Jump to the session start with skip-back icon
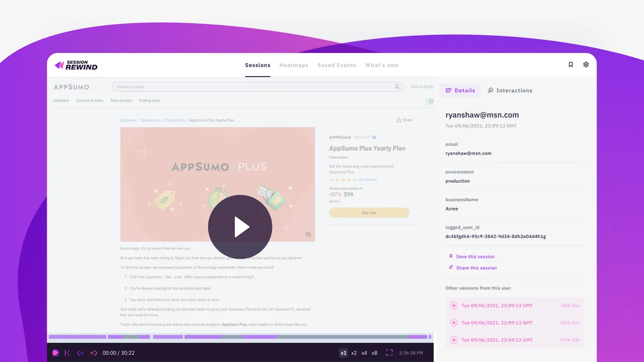Image resolution: width=644 pixels, height=362 pixels. pyautogui.click(x=67, y=353)
